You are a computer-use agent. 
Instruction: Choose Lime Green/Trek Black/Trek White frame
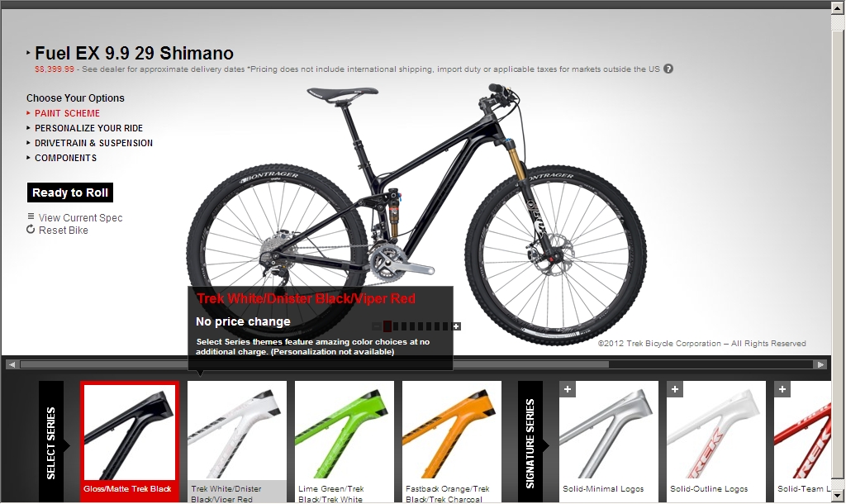tap(345, 441)
